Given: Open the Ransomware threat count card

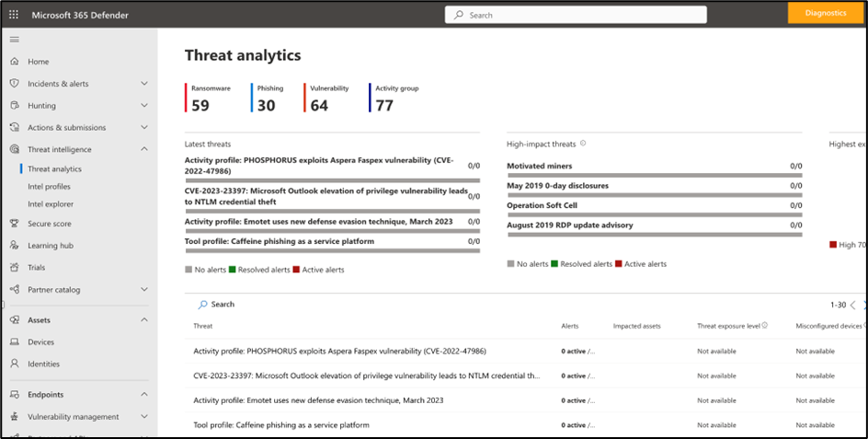Looking at the screenshot, I should point(209,98).
